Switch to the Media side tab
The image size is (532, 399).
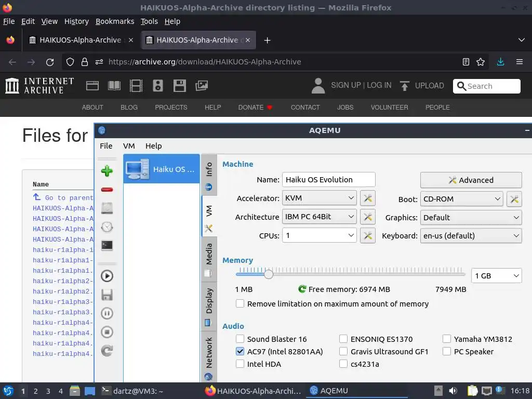tap(209, 259)
